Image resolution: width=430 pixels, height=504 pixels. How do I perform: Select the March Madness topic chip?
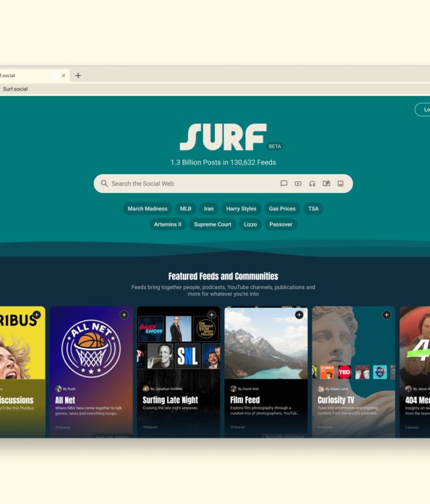coord(148,208)
